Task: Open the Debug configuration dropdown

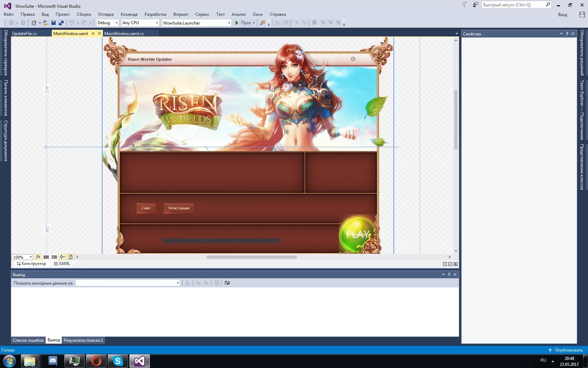Action: pyautogui.click(x=107, y=23)
